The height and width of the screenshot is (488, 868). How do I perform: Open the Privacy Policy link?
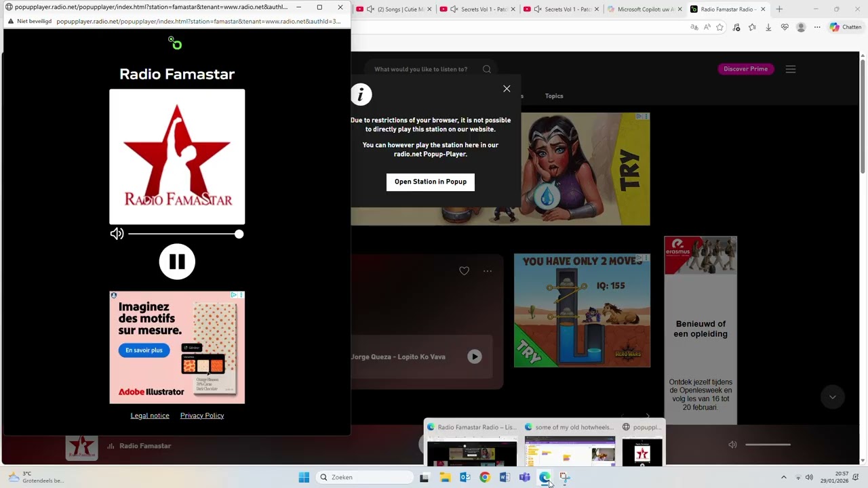coord(202,415)
